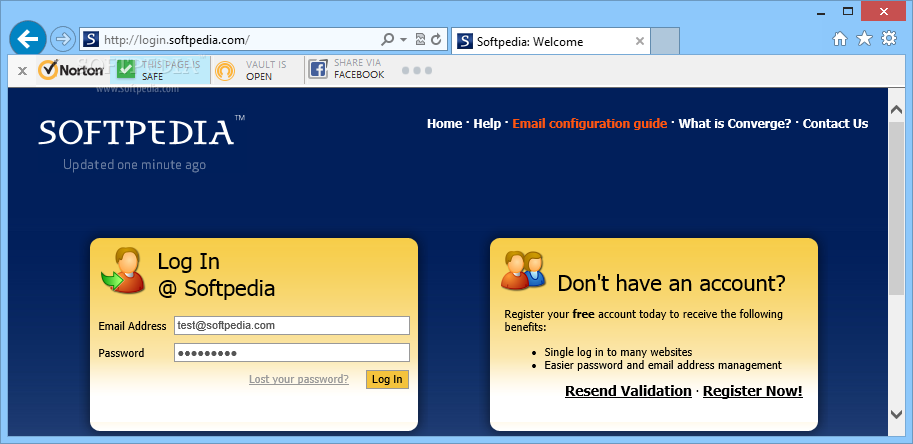Click the yellow Log In button
This screenshot has width=913, height=444.
pyautogui.click(x=388, y=379)
